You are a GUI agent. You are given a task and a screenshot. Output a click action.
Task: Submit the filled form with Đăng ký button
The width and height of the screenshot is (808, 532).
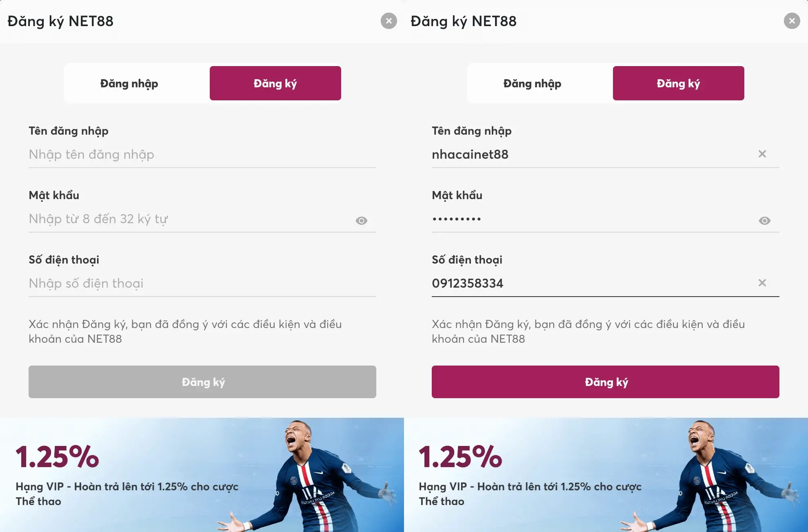(x=605, y=382)
